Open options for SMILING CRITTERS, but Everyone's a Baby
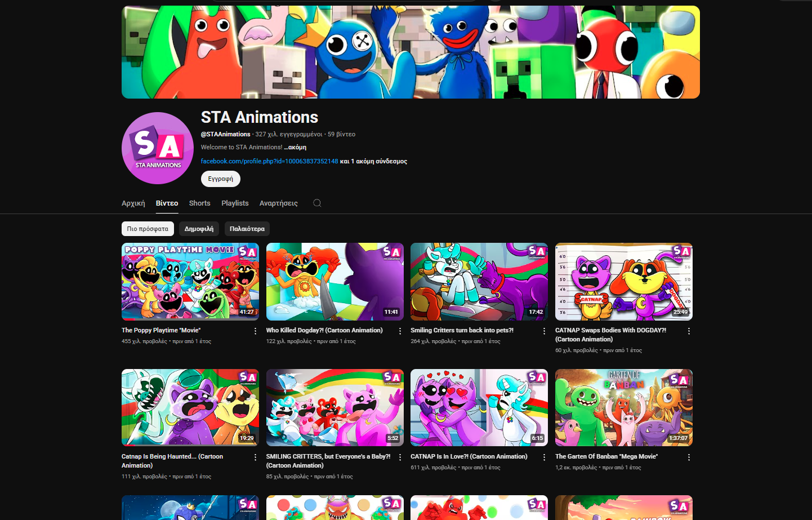The width and height of the screenshot is (812, 520). click(400, 457)
